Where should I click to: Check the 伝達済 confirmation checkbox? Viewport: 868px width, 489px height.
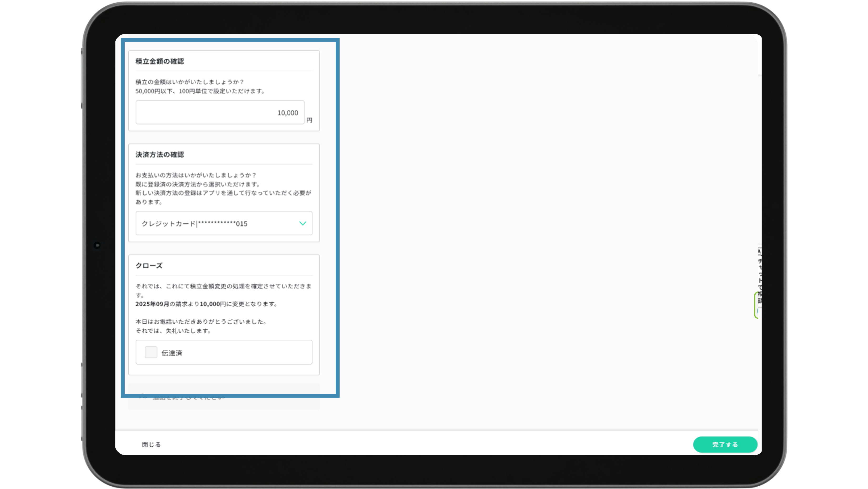[151, 352]
